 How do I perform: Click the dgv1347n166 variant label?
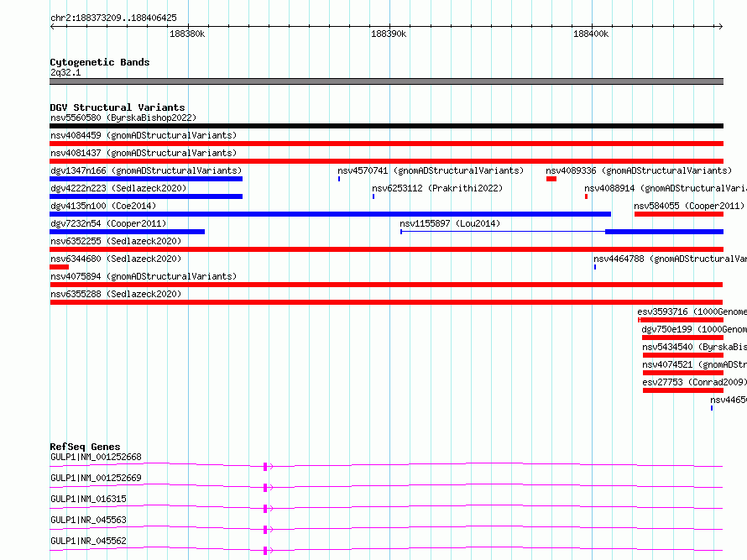(146, 170)
